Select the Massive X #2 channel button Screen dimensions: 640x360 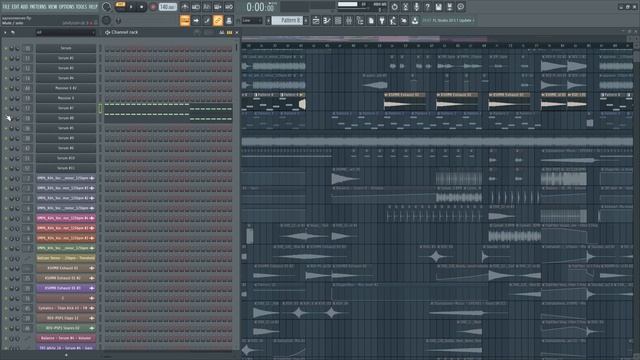[66, 88]
